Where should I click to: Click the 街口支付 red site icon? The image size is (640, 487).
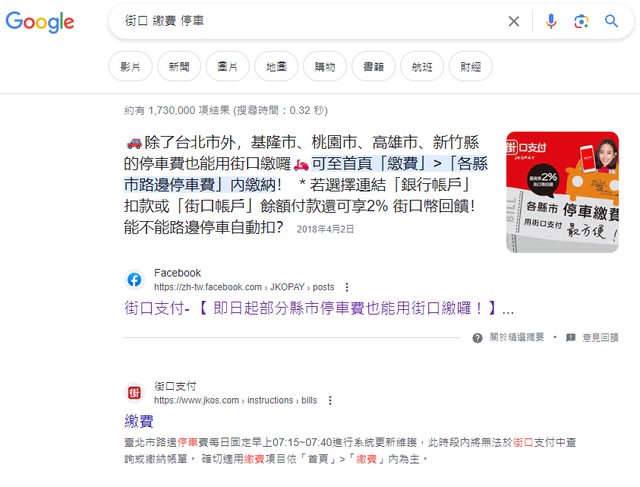coord(134,393)
